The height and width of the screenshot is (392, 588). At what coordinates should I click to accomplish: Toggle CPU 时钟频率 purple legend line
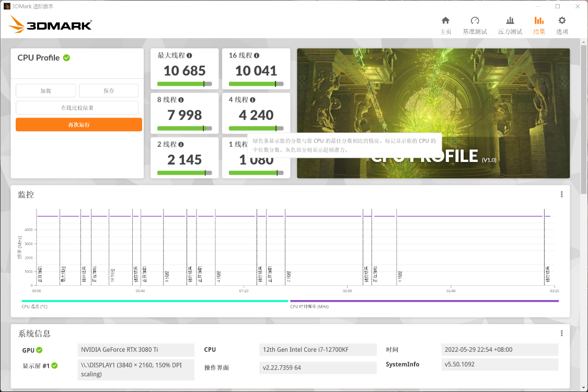tap(424, 301)
